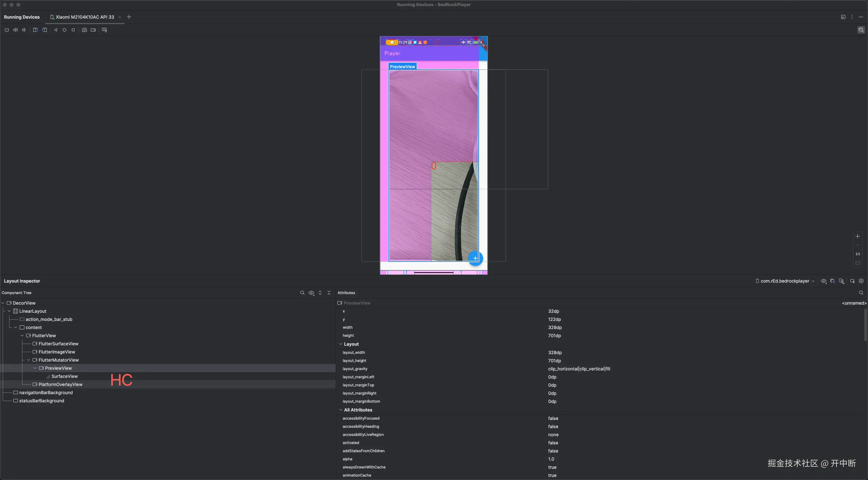Select SurfaceView in component tree

coord(64,376)
